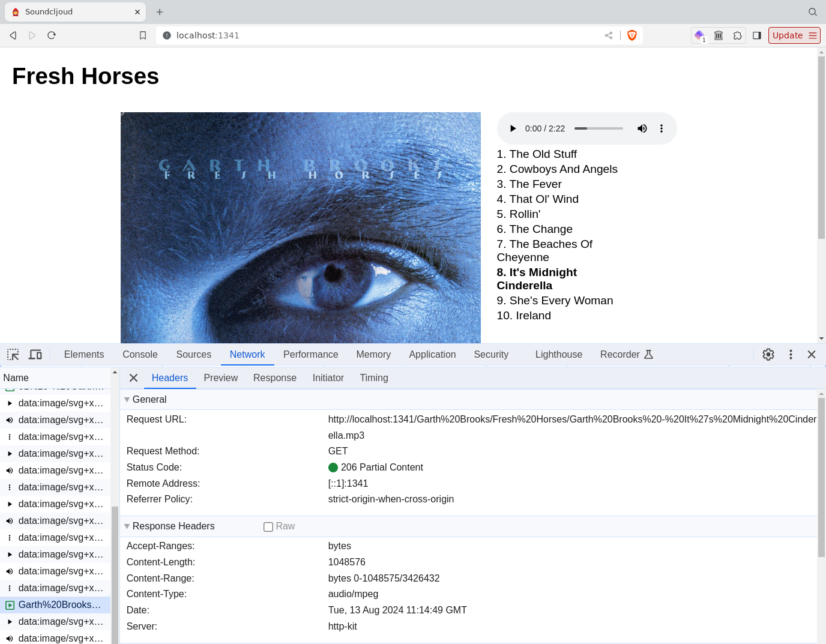Open the tab search magnifier icon
This screenshot has width=826, height=644.
(x=813, y=12)
